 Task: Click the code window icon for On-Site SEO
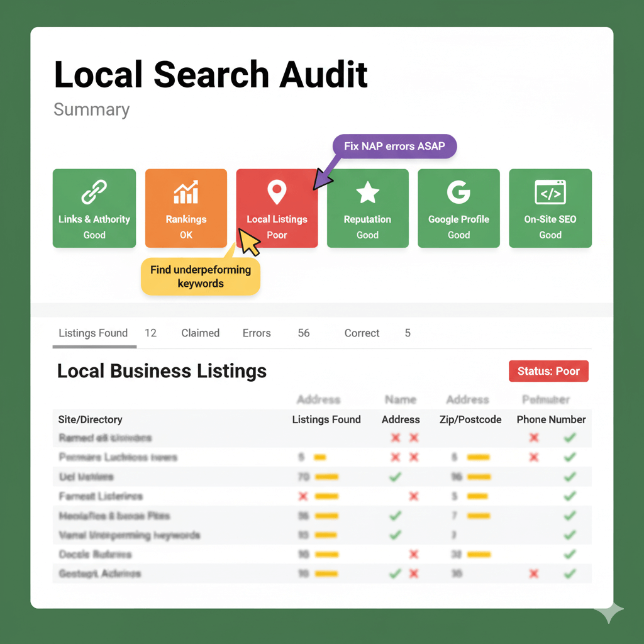pos(550,192)
